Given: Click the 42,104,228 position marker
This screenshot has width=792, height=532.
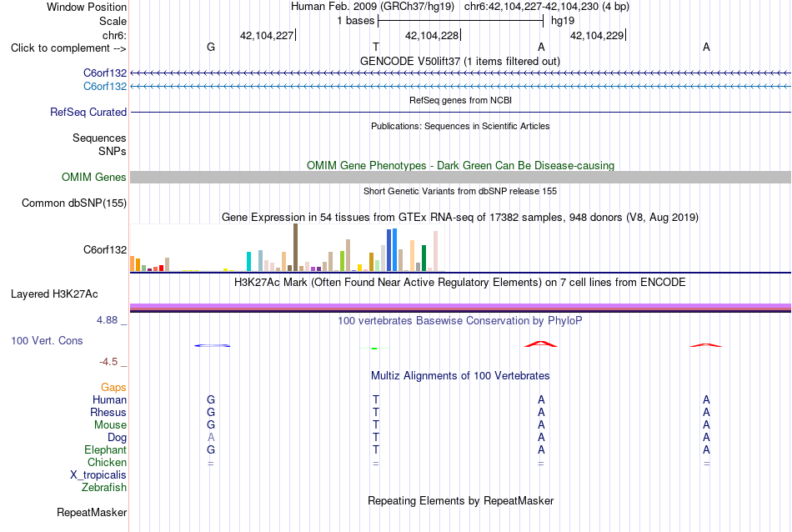Looking at the screenshot, I should (x=432, y=35).
